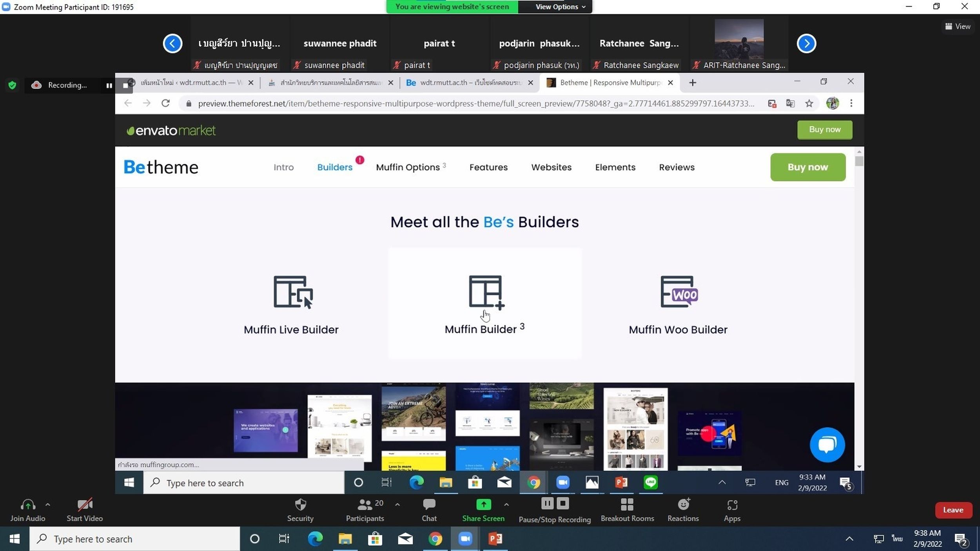Screen dimensions: 980x551
Task: Click the red Leave button
Action: [x=953, y=510]
